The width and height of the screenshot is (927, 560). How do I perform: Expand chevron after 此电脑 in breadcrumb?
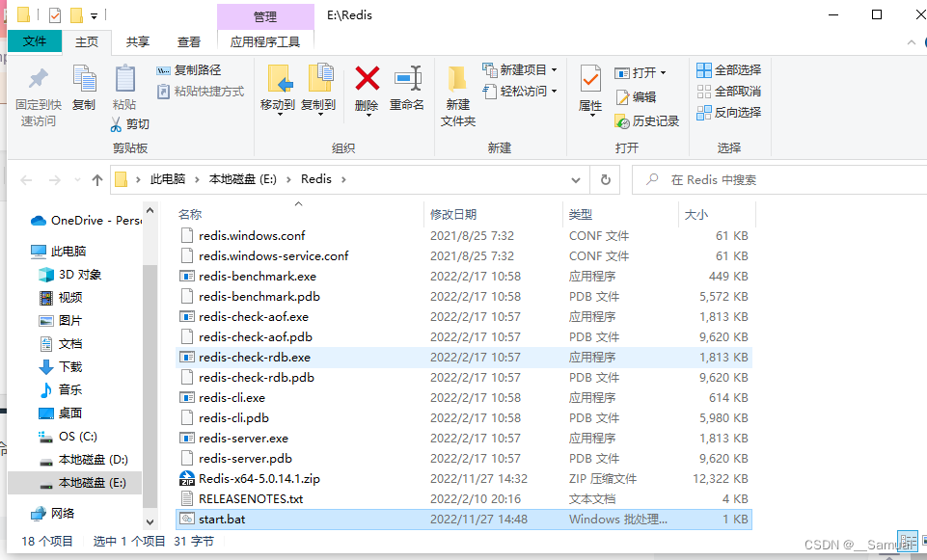(x=197, y=179)
